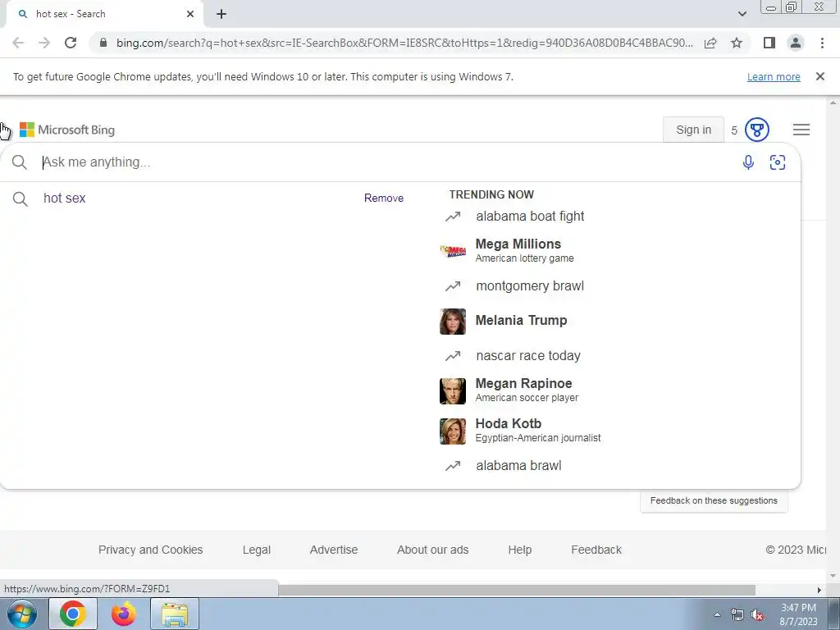This screenshot has width=840, height=630.
Task: Open the muted volume tray icon
Action: pos(757,615)
